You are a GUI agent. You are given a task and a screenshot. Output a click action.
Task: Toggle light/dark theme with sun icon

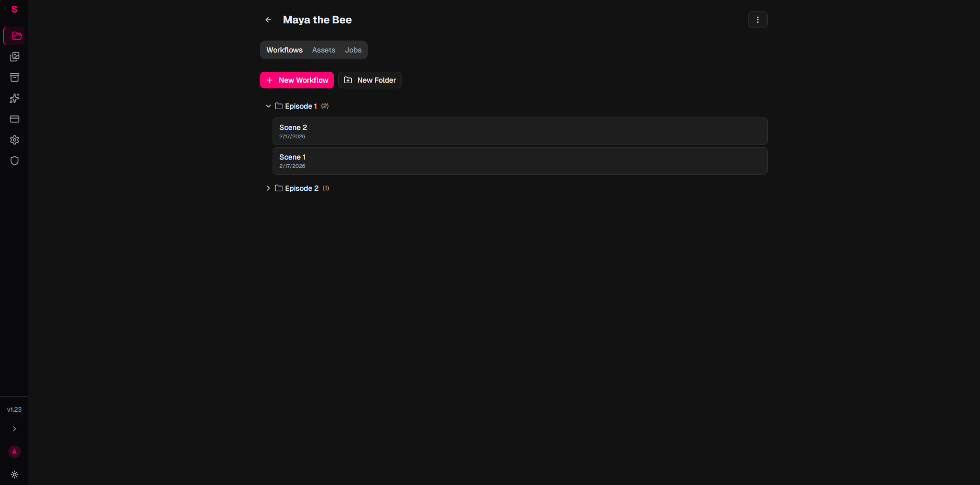pyautogui.click(x=15, y=475)
